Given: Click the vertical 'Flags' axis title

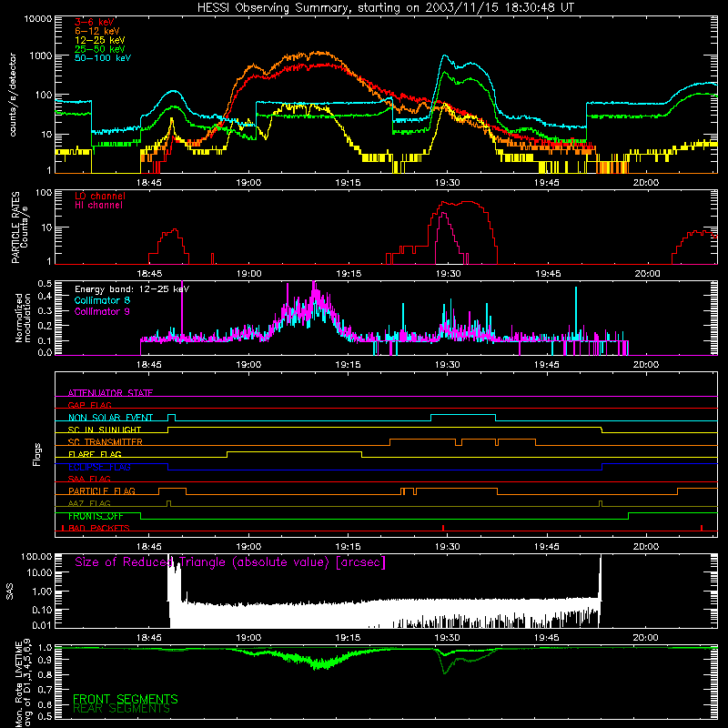Looking at the screenshot, I should (37, 454).
